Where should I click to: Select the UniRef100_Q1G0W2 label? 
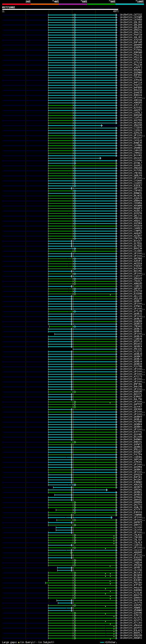131,435
